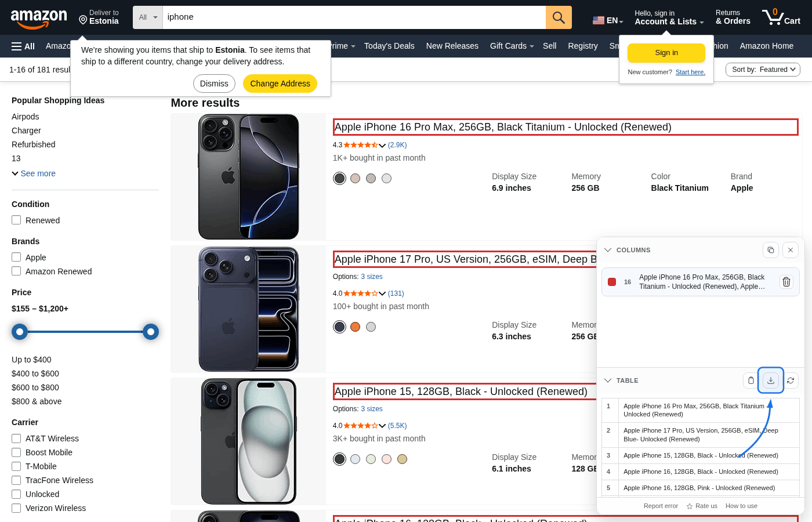Click the Deliver to Estonia location

(99, 17)
